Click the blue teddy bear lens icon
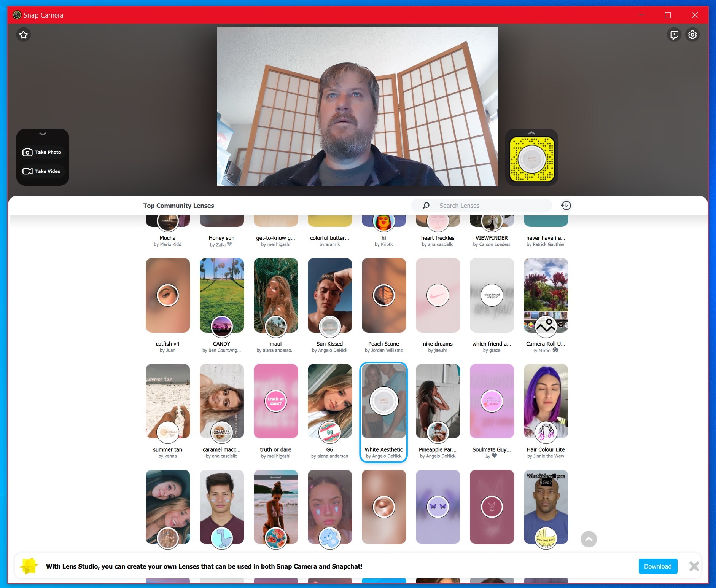Viewport: 716px width, 588px height. (x=330, y=538)
